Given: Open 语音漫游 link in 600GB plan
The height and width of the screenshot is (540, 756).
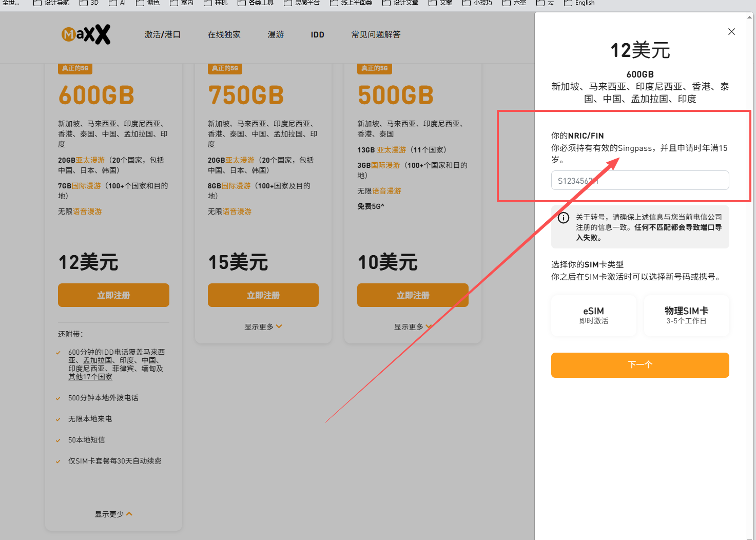Looking at the screenshot, I should click(x=87, y=211).
